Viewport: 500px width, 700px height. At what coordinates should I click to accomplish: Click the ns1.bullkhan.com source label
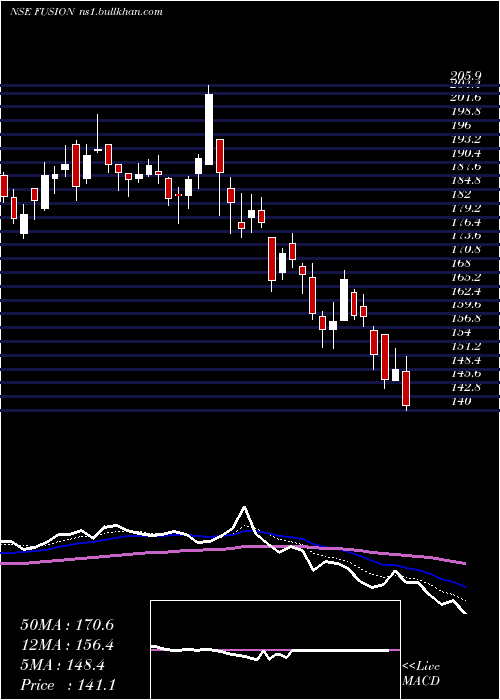[120, 12]
